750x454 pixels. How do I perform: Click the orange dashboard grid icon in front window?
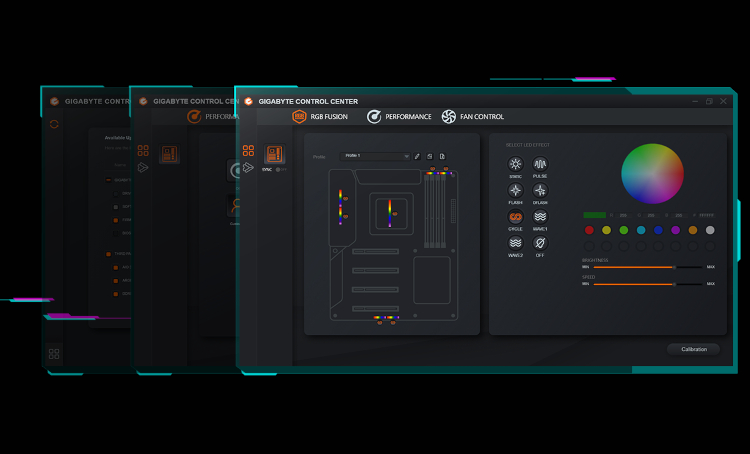click(248, 151)
